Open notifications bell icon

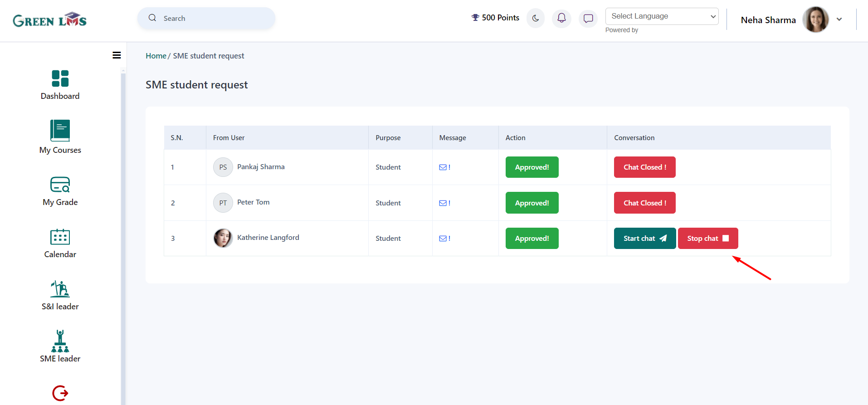561,18
